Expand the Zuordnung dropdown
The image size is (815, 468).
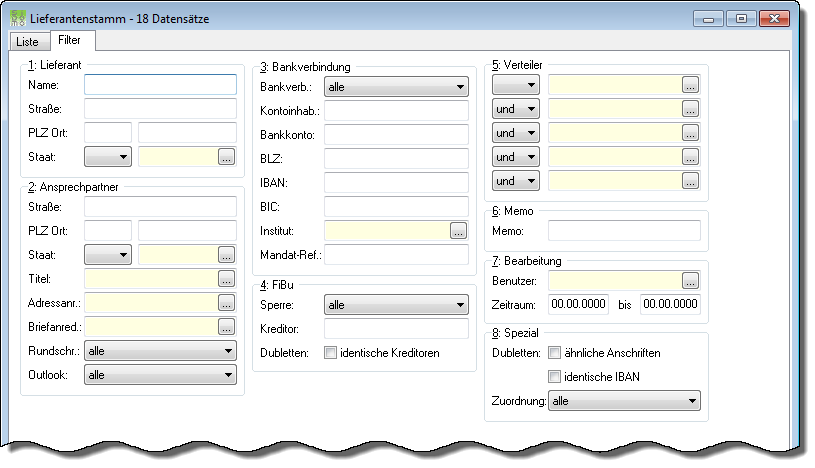624,401
